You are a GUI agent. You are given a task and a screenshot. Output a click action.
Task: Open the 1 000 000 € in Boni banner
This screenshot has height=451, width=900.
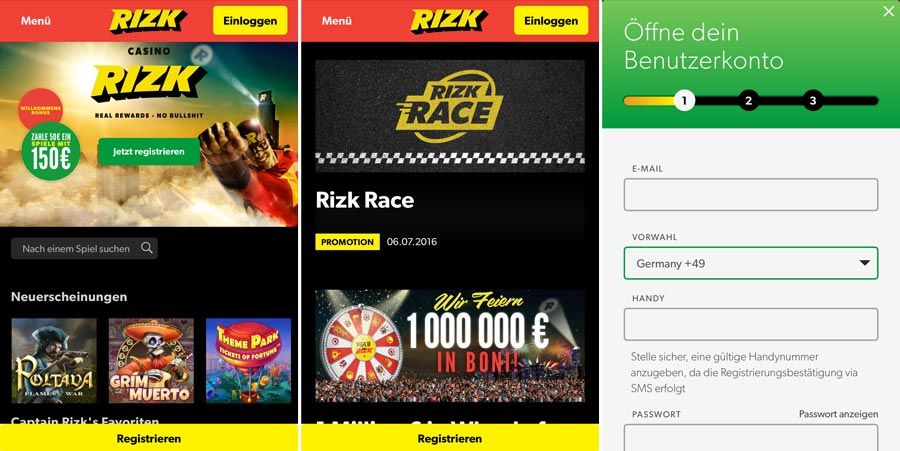click(450, 345)
